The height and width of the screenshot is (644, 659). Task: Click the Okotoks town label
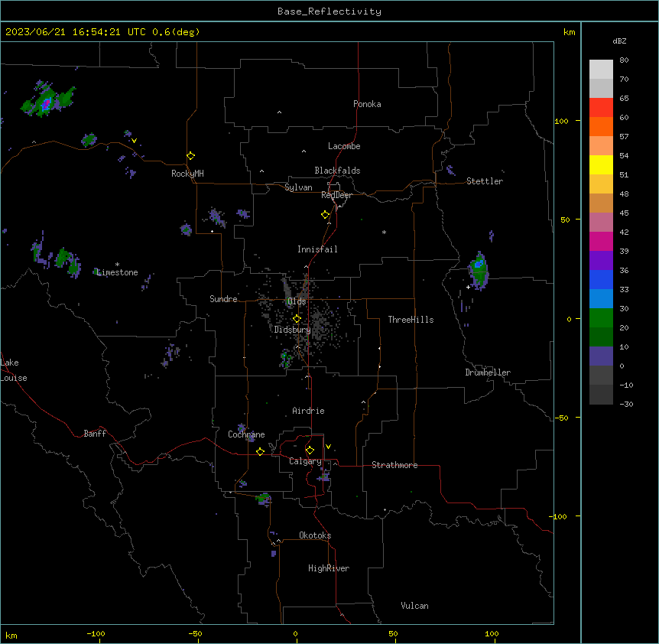pos(315,535)
